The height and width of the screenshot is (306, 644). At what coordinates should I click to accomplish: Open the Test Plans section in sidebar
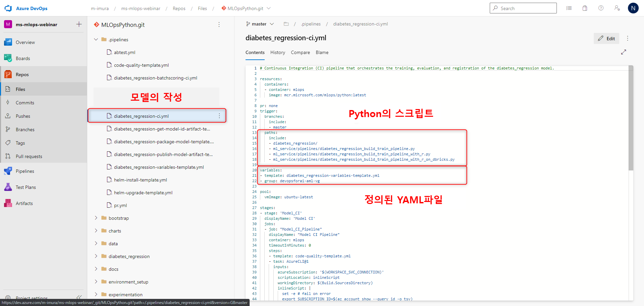(44, 187)
